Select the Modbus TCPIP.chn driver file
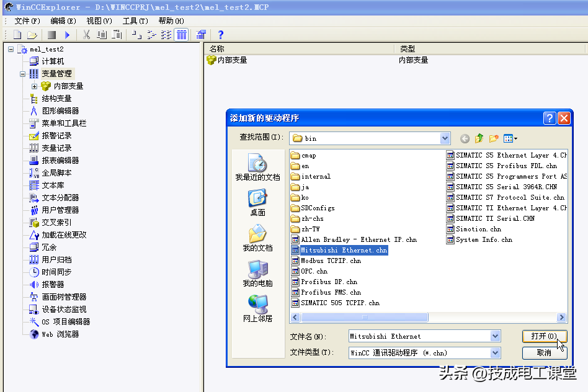This screenshot has width=588, height=392. pos(331,261)
